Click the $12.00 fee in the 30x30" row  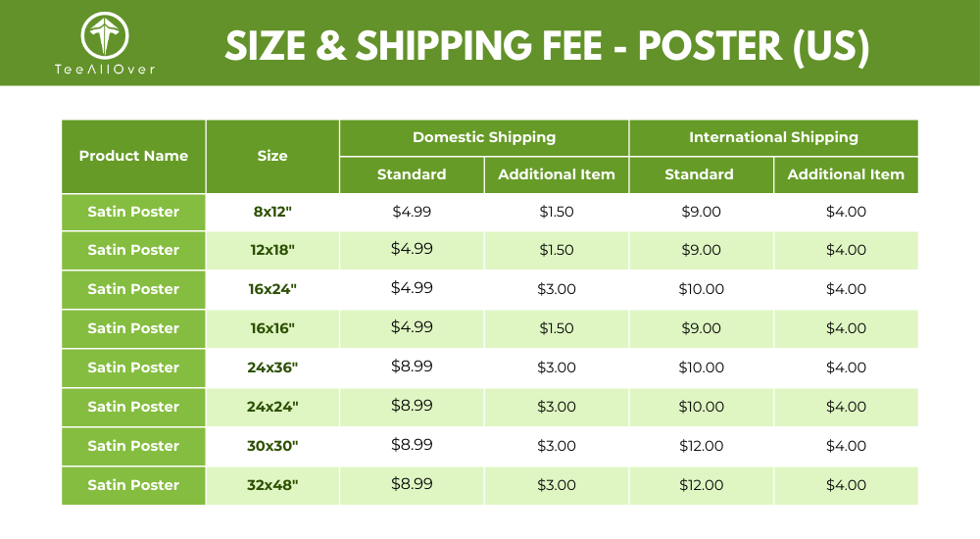click(x=702, y=446)
